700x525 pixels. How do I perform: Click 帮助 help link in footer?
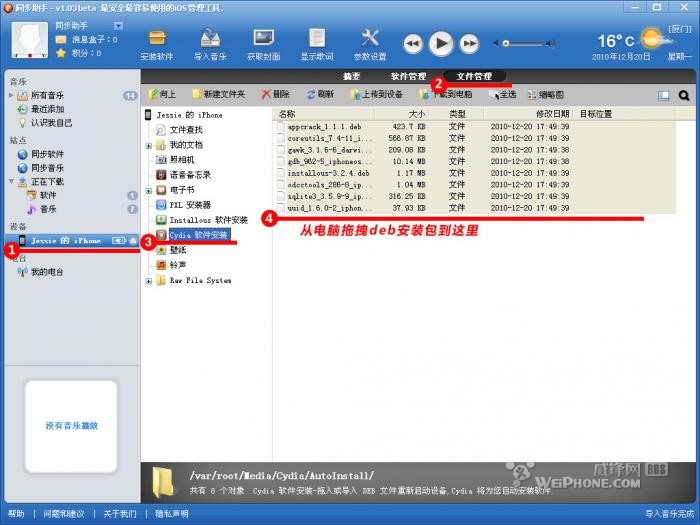(x=16, y=514)
